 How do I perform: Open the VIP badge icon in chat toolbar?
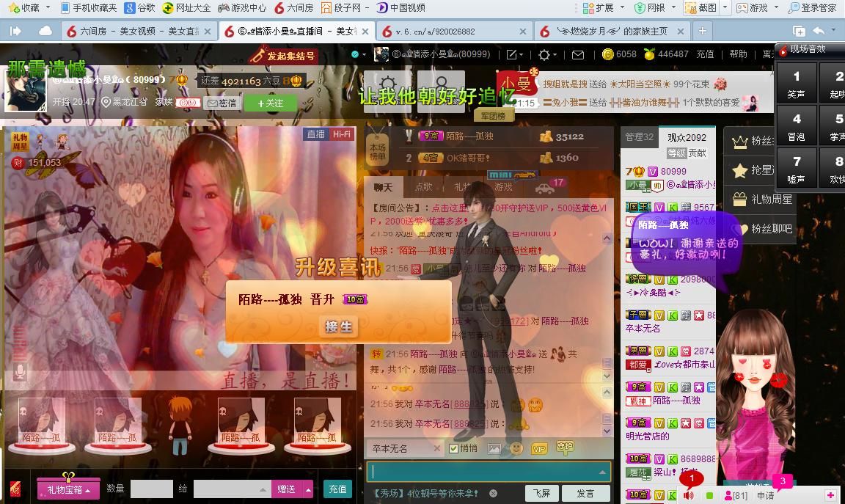pos(539,448)
